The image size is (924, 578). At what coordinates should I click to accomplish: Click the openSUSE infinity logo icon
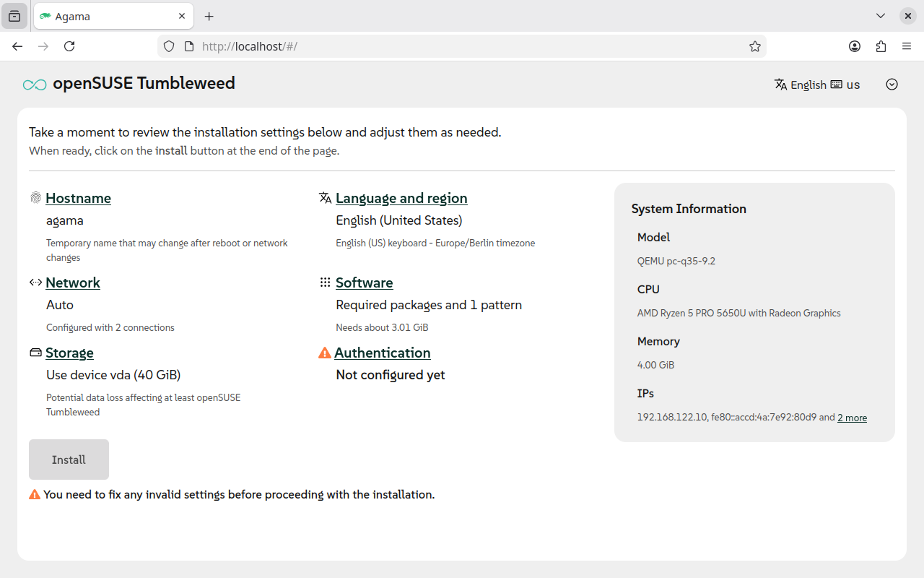(35, 85)
